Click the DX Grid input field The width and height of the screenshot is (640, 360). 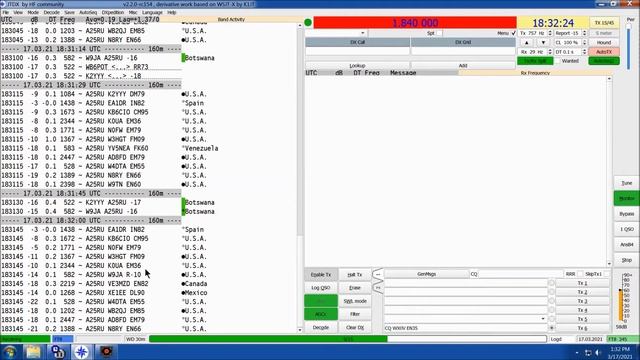point(463,51)
